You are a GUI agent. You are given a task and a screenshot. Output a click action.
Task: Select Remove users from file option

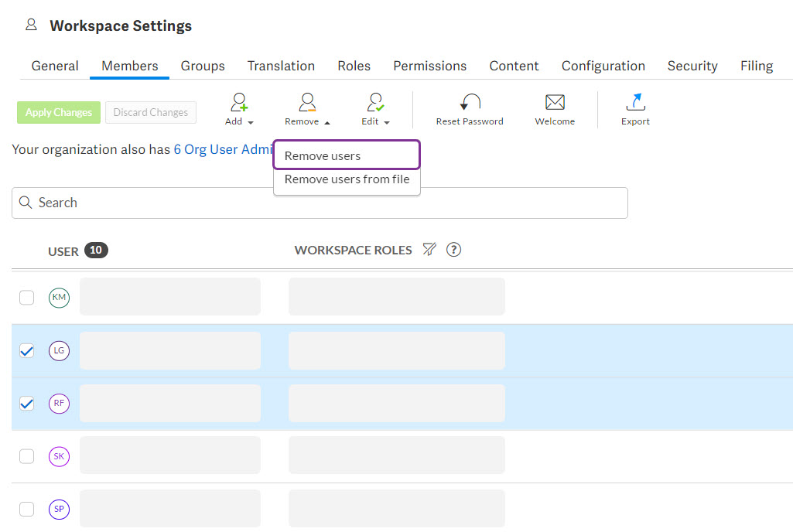coord(347,179)
